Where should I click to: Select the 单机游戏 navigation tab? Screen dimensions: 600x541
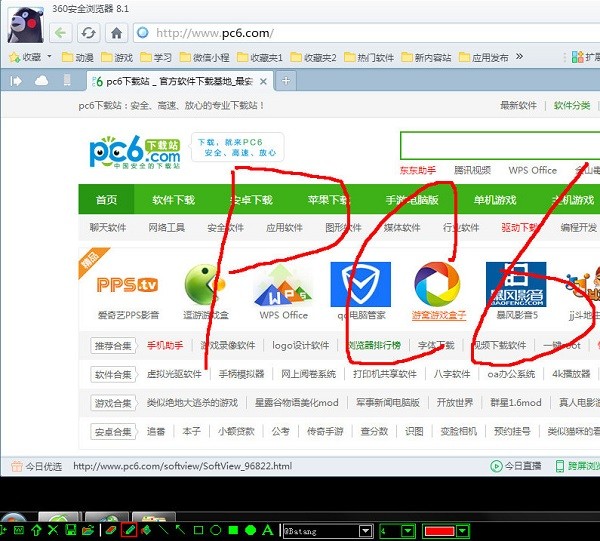(x=495, y=199)
